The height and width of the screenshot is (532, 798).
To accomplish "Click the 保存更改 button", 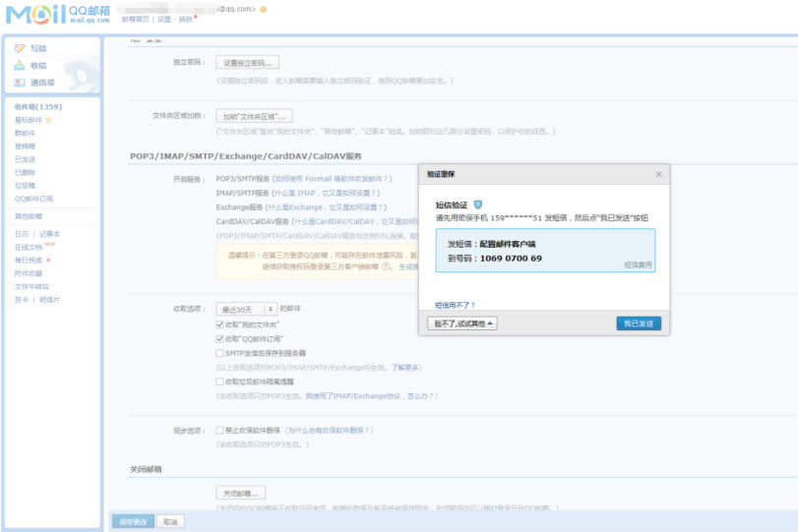I will pyautogui.click(x=132, y=521).
